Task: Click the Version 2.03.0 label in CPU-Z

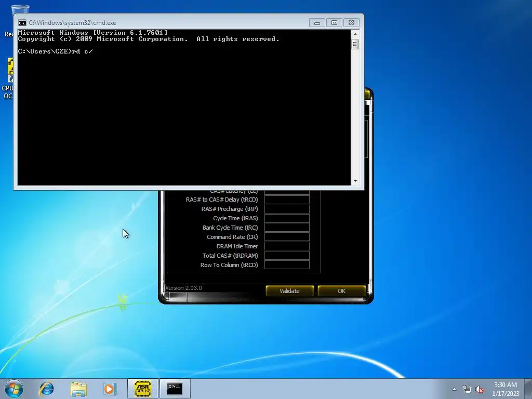Action: click(183, 288)
